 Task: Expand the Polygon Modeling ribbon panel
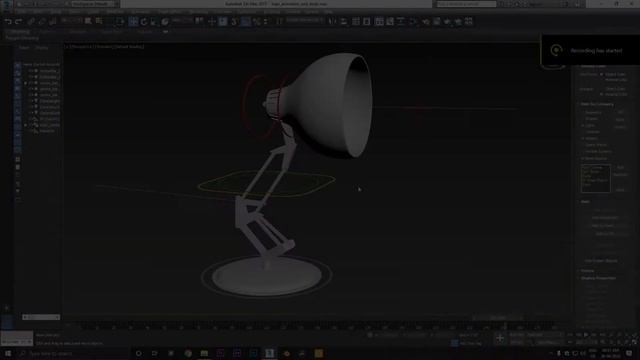tap(22, 38)
